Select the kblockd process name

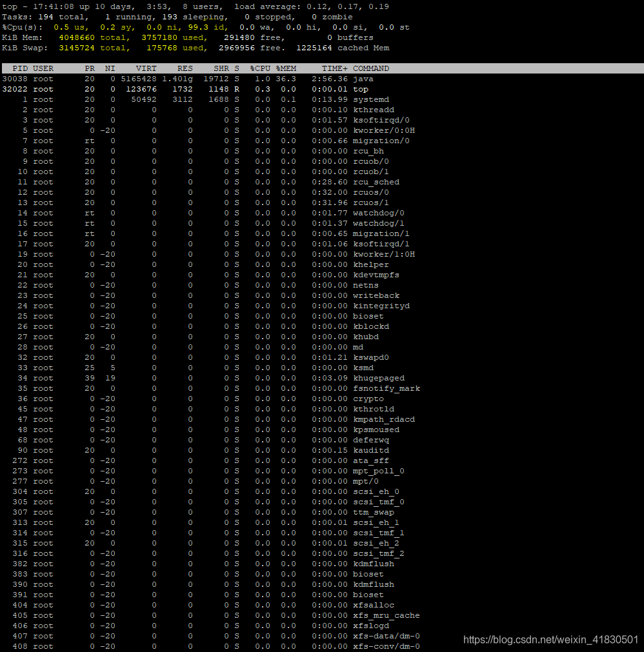click(x=371, y=326)
